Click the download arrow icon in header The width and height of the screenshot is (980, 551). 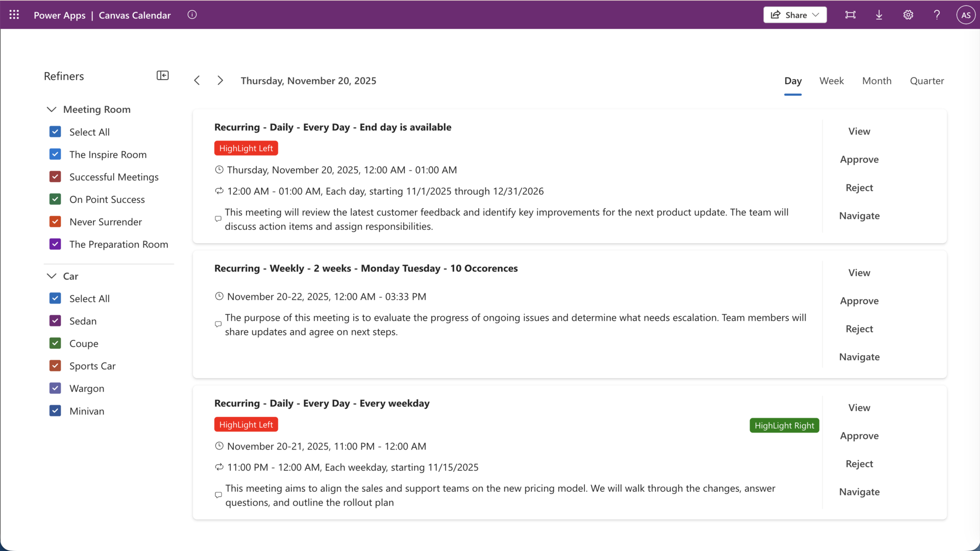[879, 15]
